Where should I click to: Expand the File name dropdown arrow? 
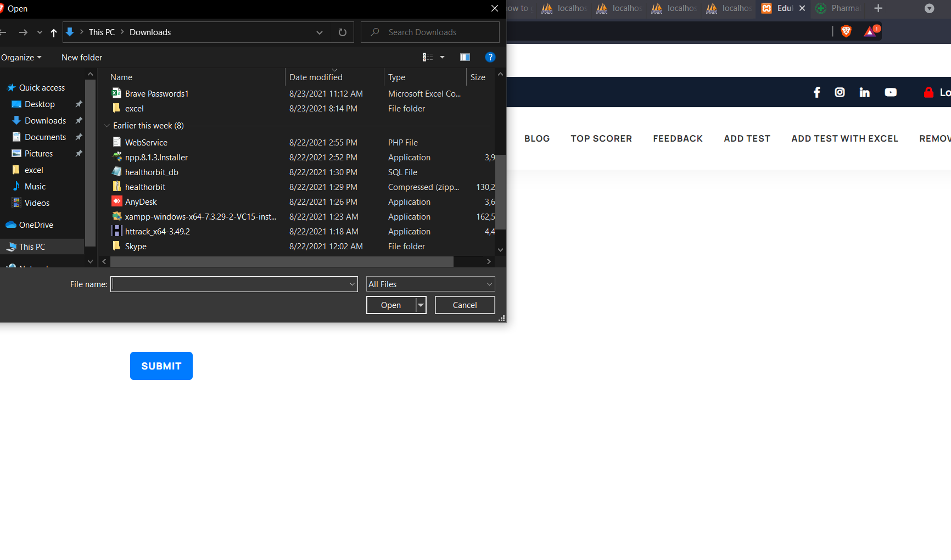[x=353, y=284]
